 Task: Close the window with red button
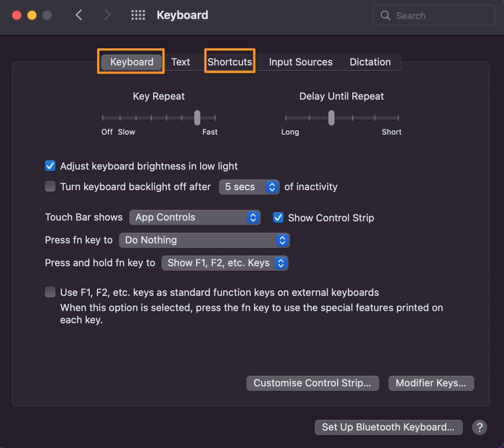[x=17, y=15]
